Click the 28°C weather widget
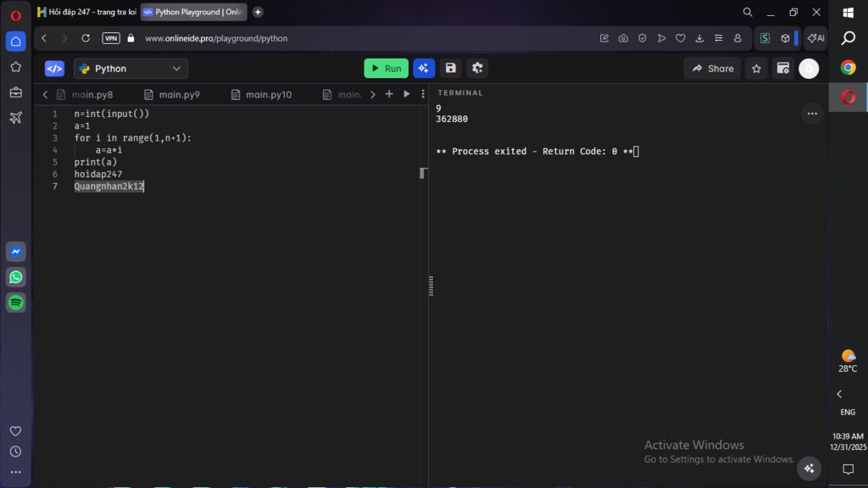This screenshot has height=488, width=868. (848, 361)
